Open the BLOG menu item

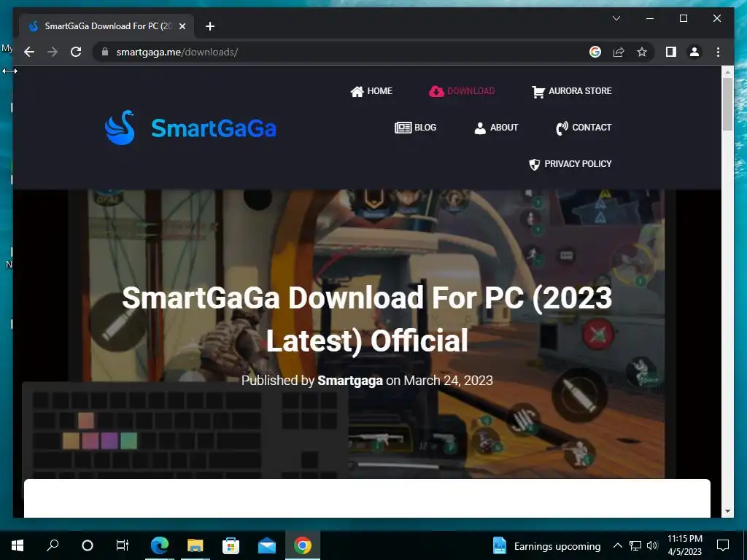coord(415,127)
